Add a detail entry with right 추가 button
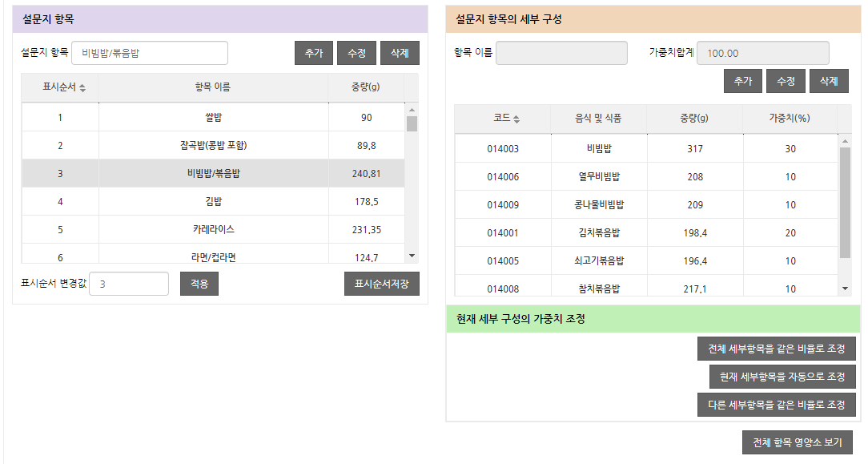The image size is (868, 464). 743,81
